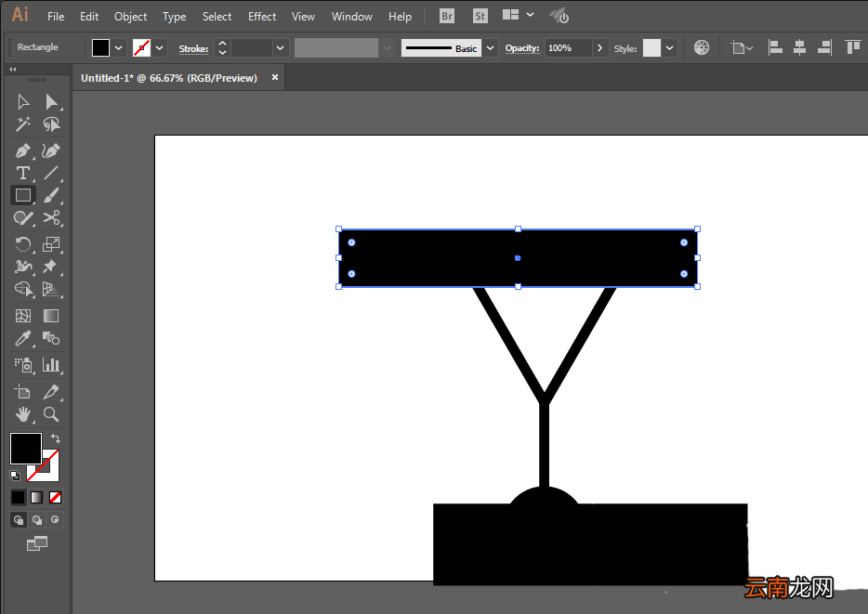
Task: Select the Type tool
Action: (23, 173)
